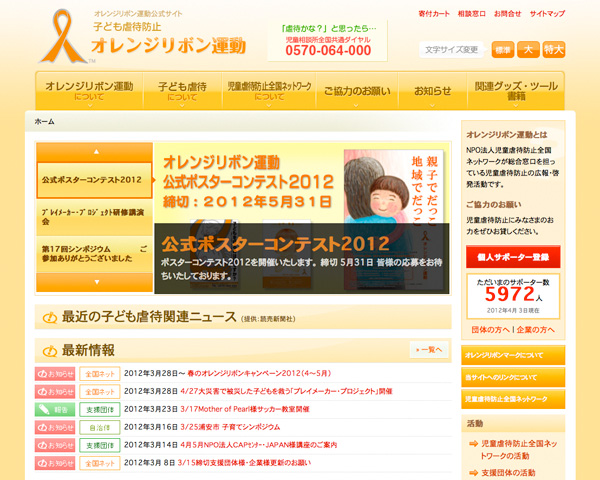Set text size to 特大
Screen dimensions: 600x480
pos(553,49)
